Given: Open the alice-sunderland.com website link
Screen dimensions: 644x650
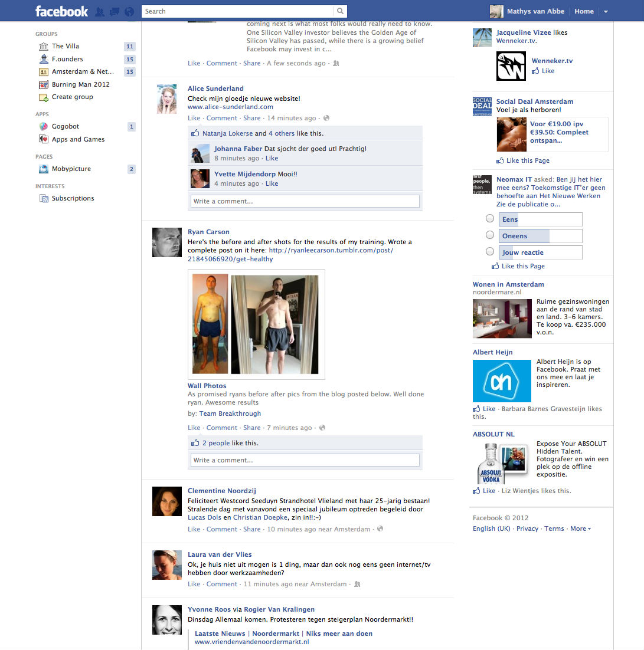Looking at the screenshot, I should click(x=230, y=107).
